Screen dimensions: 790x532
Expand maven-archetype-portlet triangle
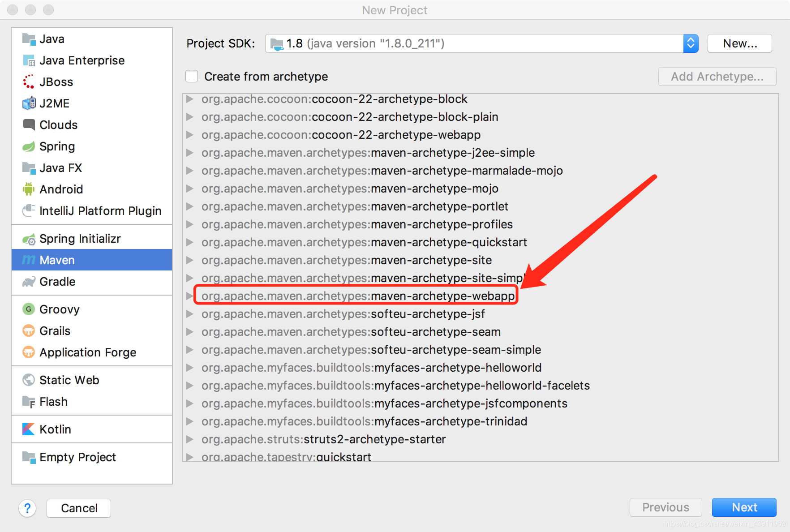[190, 206]
